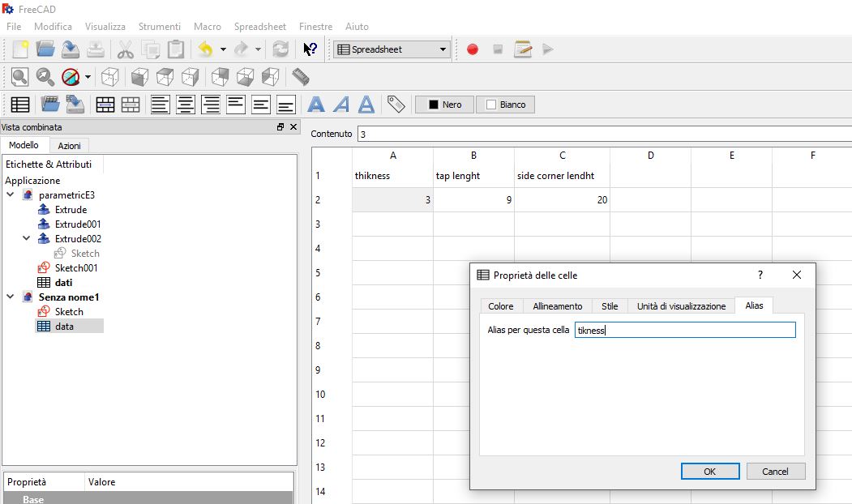Select the draw style icon

pos(71,77)
